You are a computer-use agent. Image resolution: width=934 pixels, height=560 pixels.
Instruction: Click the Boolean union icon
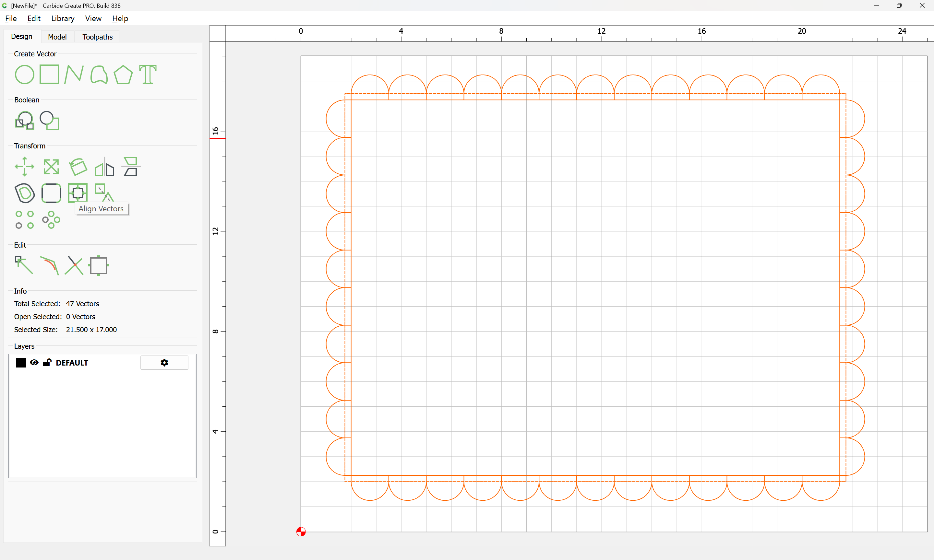pyautogui.click(x=25, y=120)
